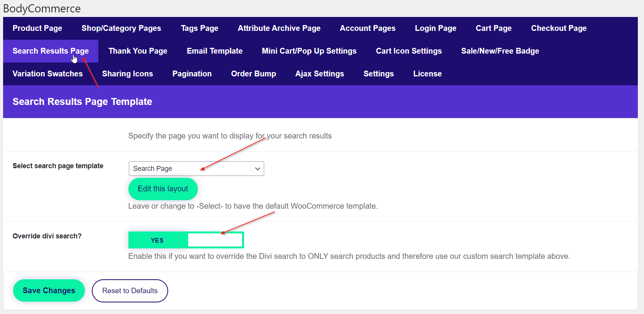Viewport: 644px width, 314px height.
Task: Open the Product Page tab
Action: [x=37, y=28]
